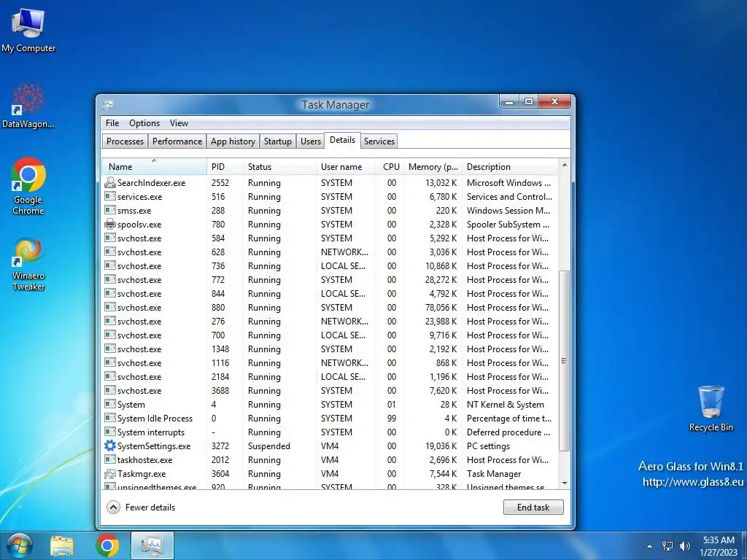The image size is (747, 560).
Task: Click the 78,056 K memory value
Action: (441, 308)
